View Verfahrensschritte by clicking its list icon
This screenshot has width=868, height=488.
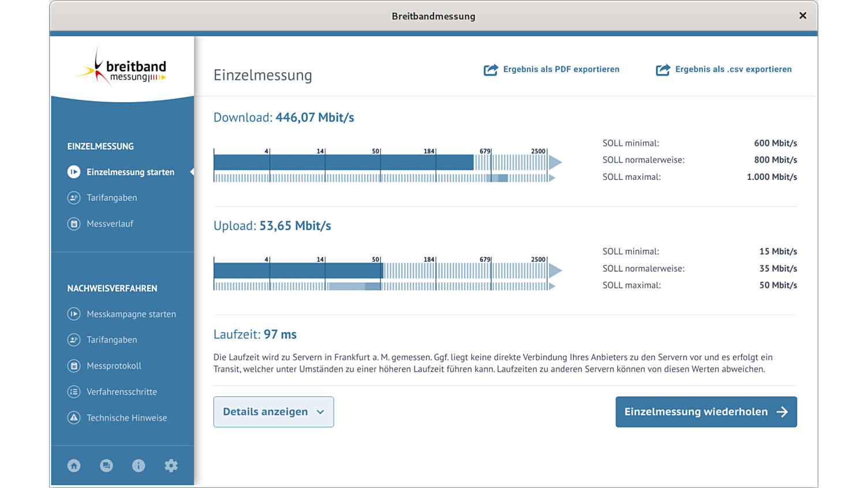click(73, 392)
